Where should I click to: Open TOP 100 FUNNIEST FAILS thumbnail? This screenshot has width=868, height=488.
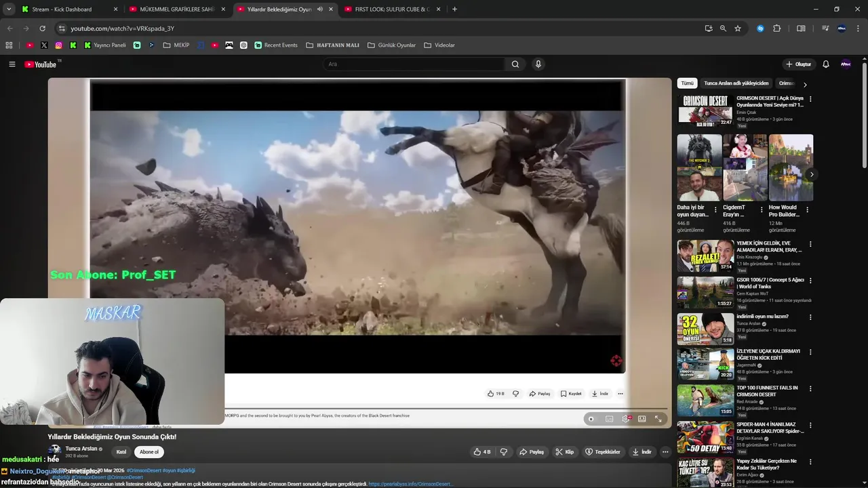click(705, 400)
